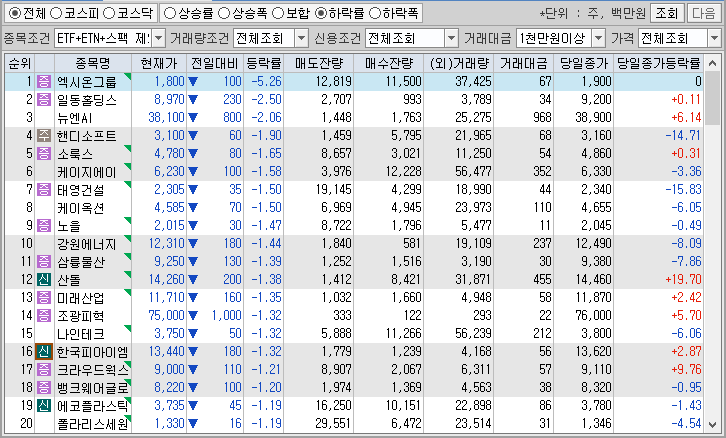Open the 신용조건 dropdown
Image resolution: width=726 pixels, height=438 pixels.
click(451, 38)
